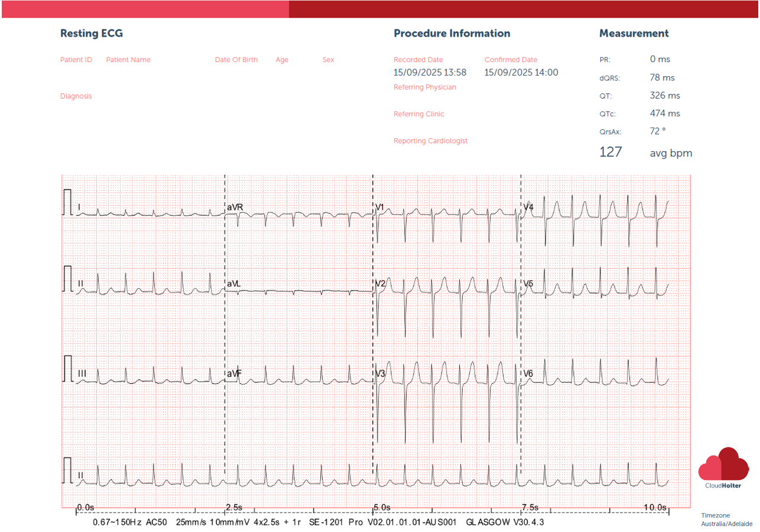
Task: Click the Resting ECG heading
Action: click(92, 34)
